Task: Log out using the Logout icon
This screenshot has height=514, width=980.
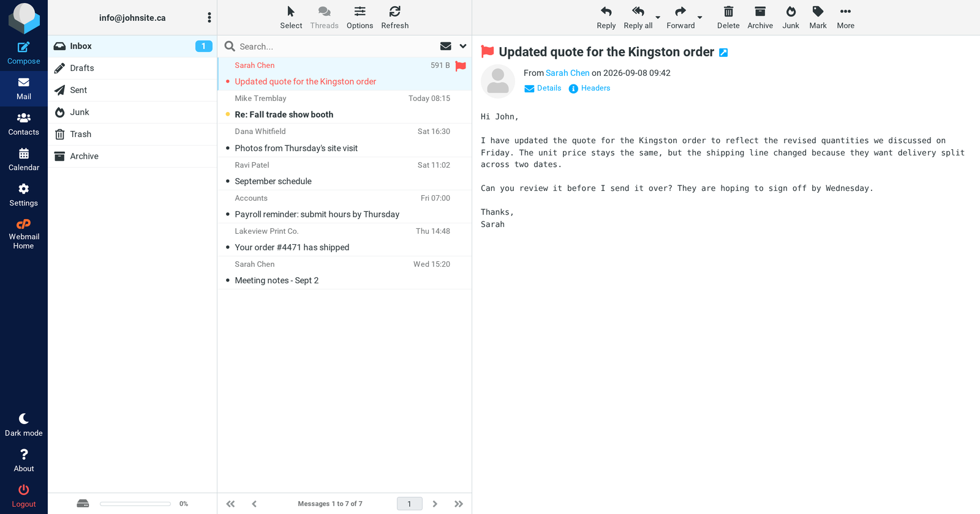Action: click(24, 490)
